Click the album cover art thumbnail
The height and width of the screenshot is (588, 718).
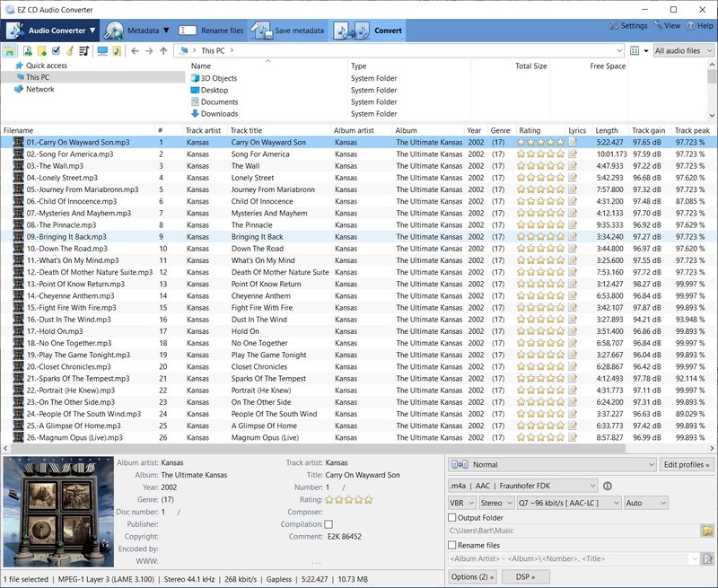pyautogui.click(x=58, y=512)
